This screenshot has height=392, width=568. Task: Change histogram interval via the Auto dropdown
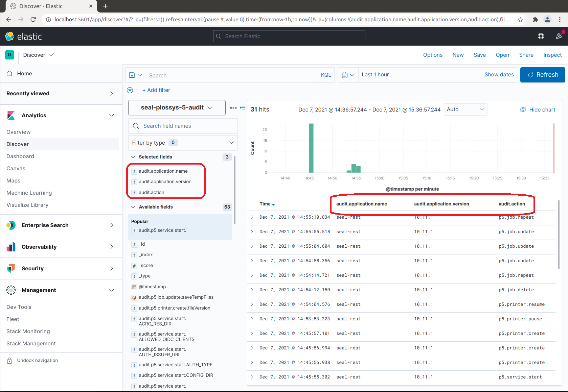coord(465,109)
